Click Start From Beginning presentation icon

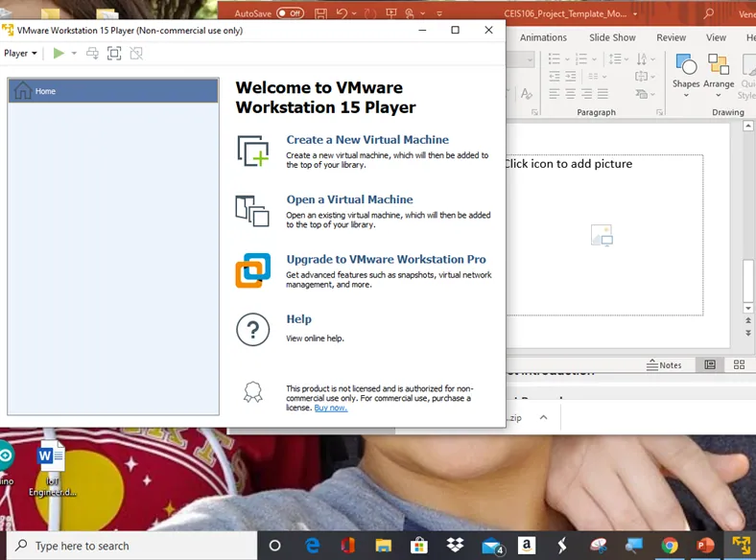(x=391, y=13)
